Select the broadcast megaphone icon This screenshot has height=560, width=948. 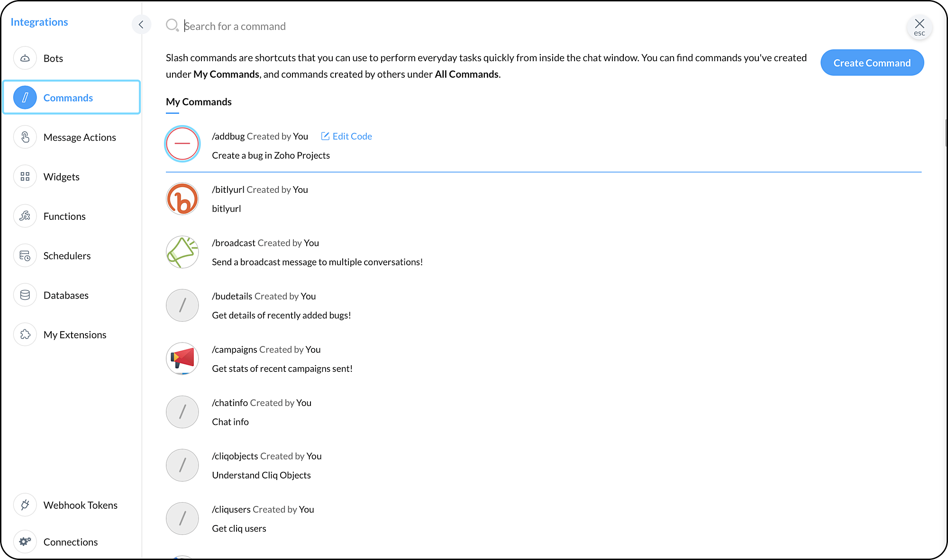(x=182, y=252)
